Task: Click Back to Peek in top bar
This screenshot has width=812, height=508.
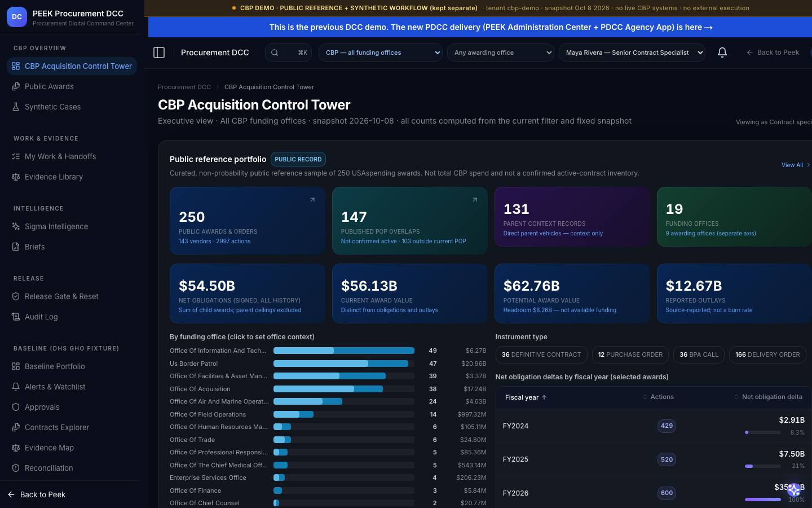Action: (x=773, y=52)
